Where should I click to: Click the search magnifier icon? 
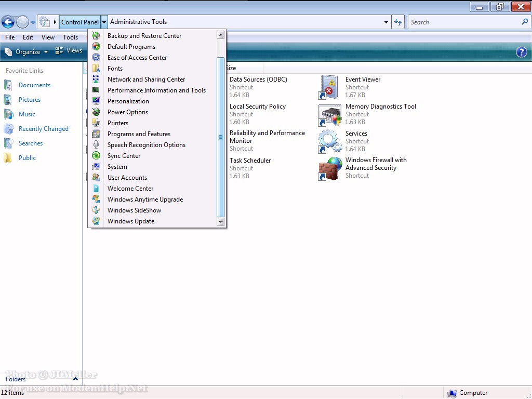pyautogui.click(x=525, y=22)
